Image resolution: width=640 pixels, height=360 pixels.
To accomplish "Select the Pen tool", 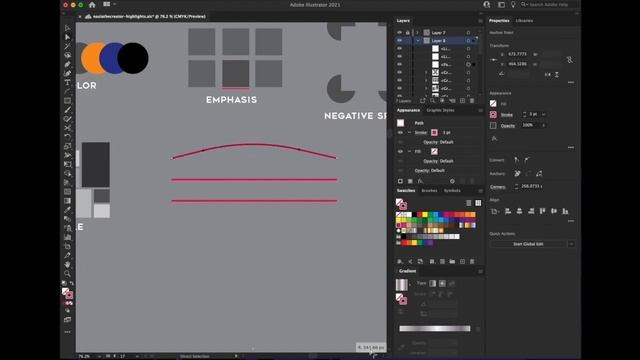I will click(67, 64).
